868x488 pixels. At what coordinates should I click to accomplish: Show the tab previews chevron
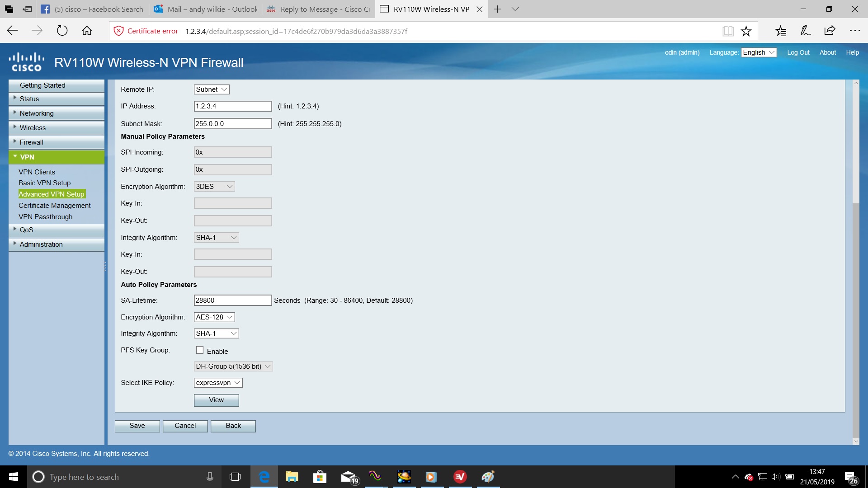[x=515, y=9]
